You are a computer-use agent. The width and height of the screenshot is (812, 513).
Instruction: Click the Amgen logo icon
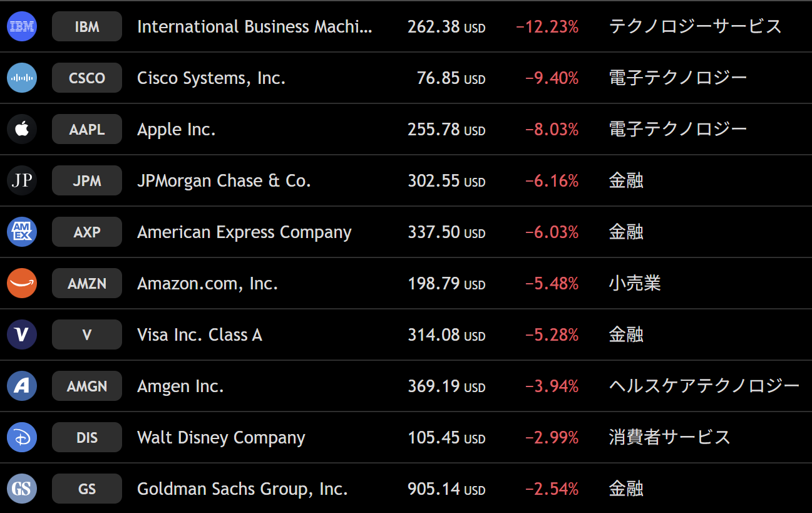22,386
